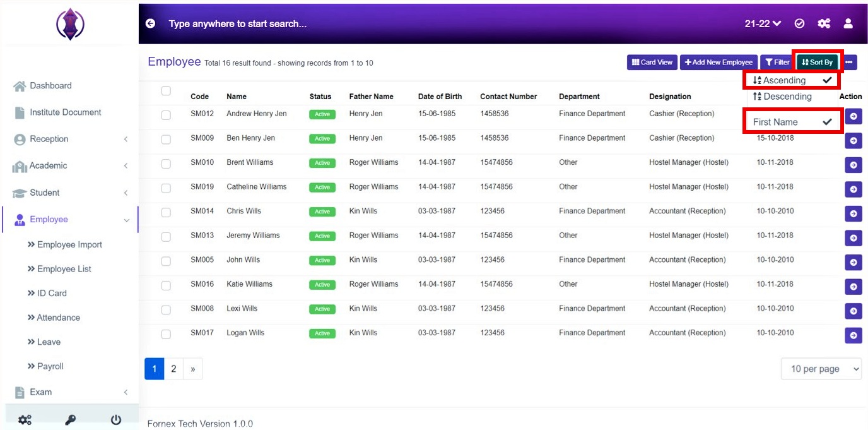Tick the checkbox for Brent Williams row

tap(166, 164)
